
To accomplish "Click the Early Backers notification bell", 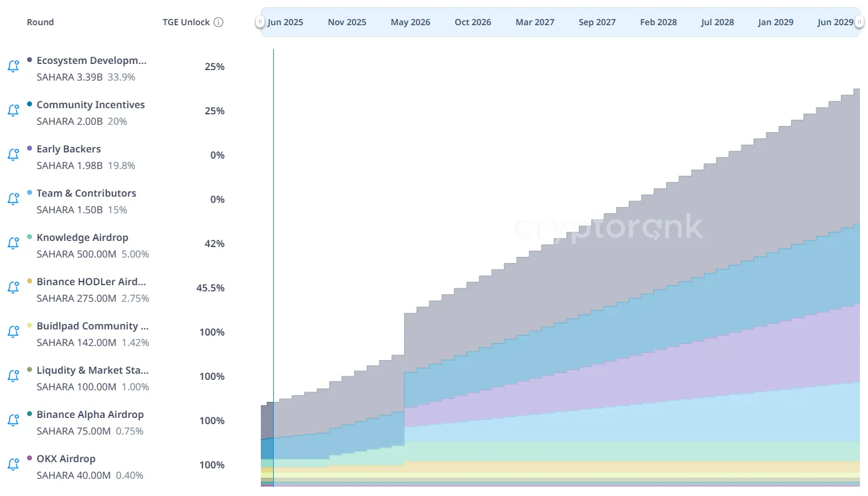I will click(x=13, y=155).
